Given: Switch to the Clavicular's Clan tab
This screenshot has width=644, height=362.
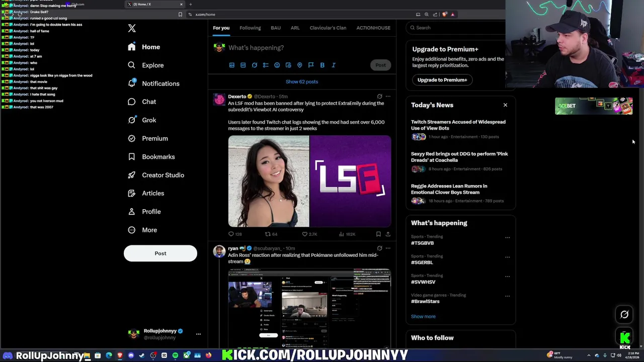Looking at the screenshot, I should click(x=328, y=28).
